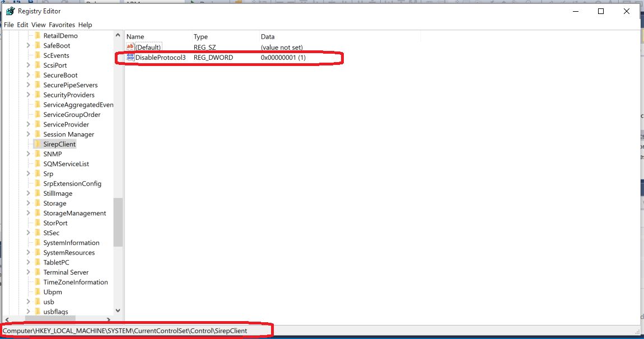The image size is (644, 339).
Task: Click the REG_SZ type cell
Action: point(204,47)
